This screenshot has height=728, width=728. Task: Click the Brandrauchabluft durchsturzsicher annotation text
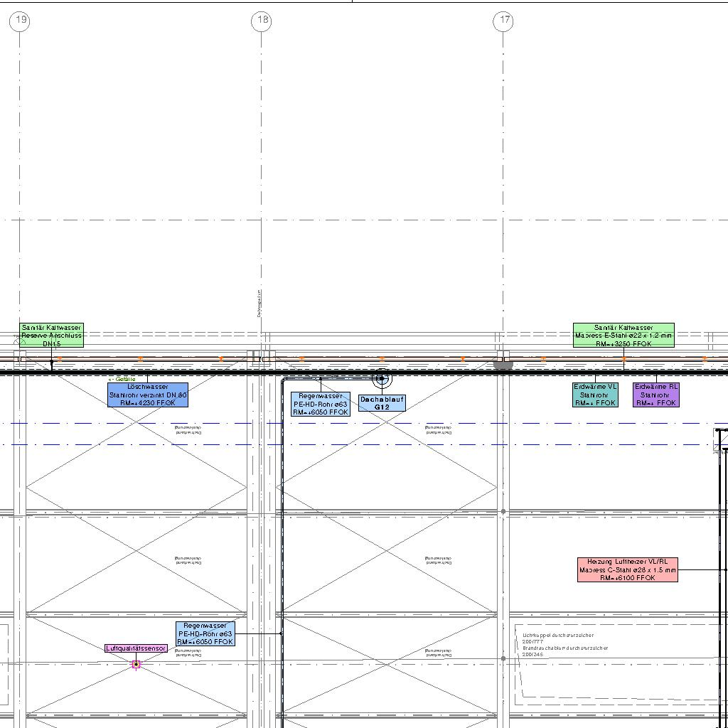coord(565,648)
